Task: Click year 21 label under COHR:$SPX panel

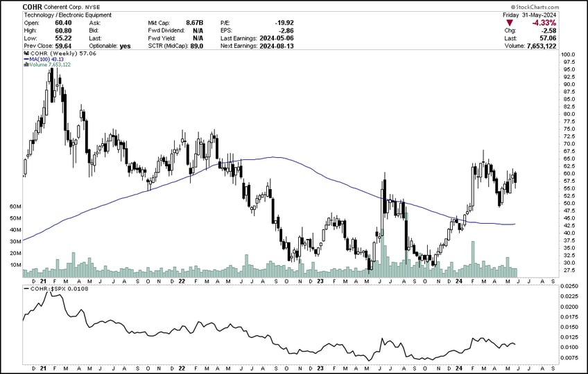Action: coord(43,368)
